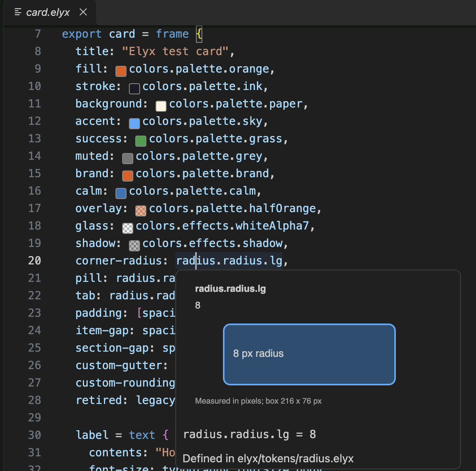This screenshot has height=471, width=476.
Task: Click line number 29 in the gutter
Action: point(35,417)
